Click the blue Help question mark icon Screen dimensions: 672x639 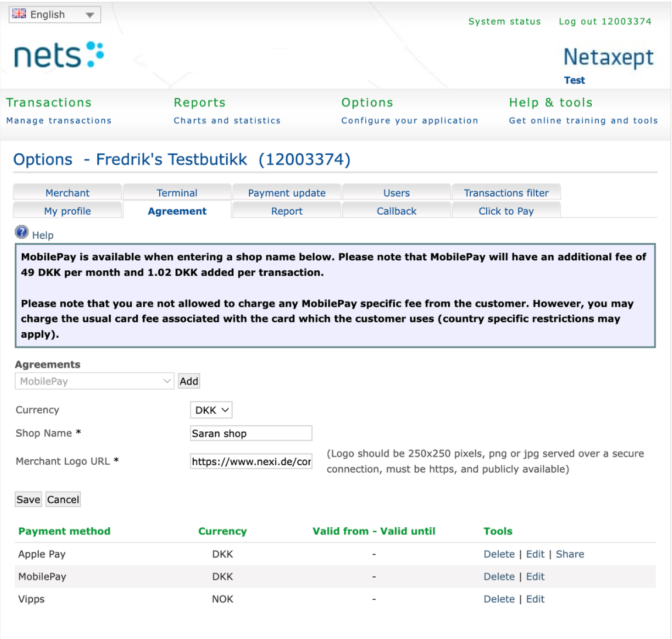point(22,232)
